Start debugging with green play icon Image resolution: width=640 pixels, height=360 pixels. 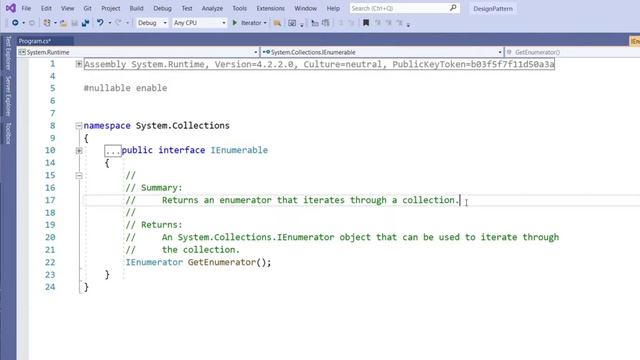click(235, 23)
